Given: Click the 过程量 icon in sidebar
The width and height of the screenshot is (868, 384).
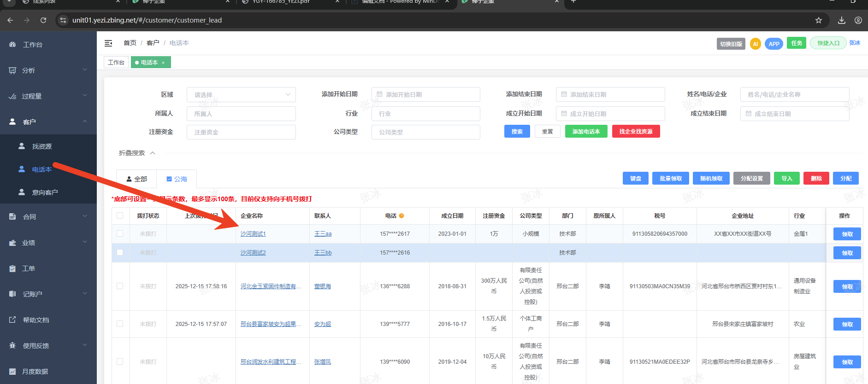Looking at the screenshot, I should coord(12,96).
